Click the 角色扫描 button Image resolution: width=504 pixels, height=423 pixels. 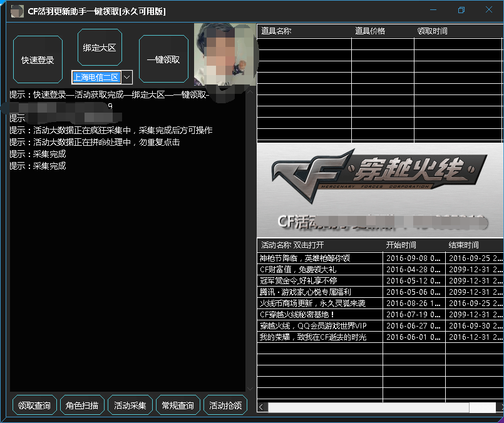point(82,405)
